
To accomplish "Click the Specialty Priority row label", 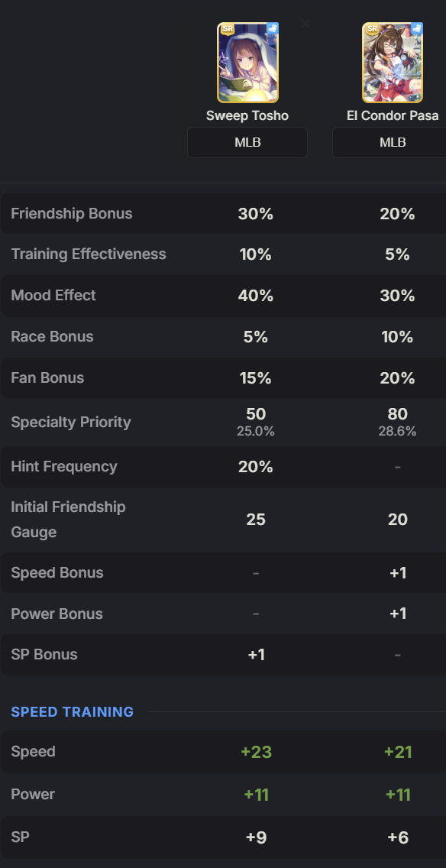I will pos(71,422).
